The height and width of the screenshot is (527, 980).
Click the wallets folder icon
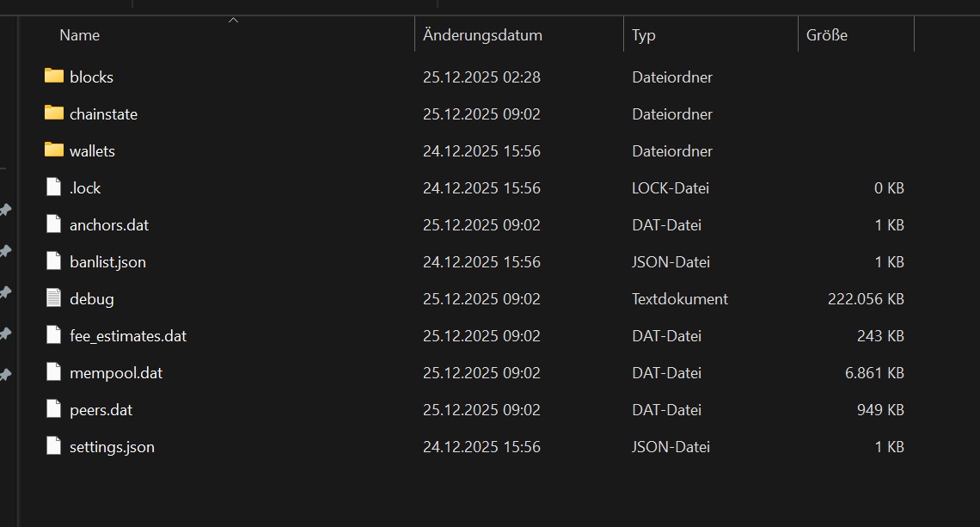coord(54,150)
